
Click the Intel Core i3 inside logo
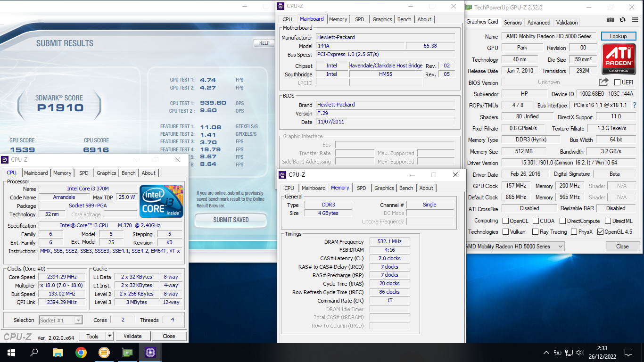coord(161,201)
